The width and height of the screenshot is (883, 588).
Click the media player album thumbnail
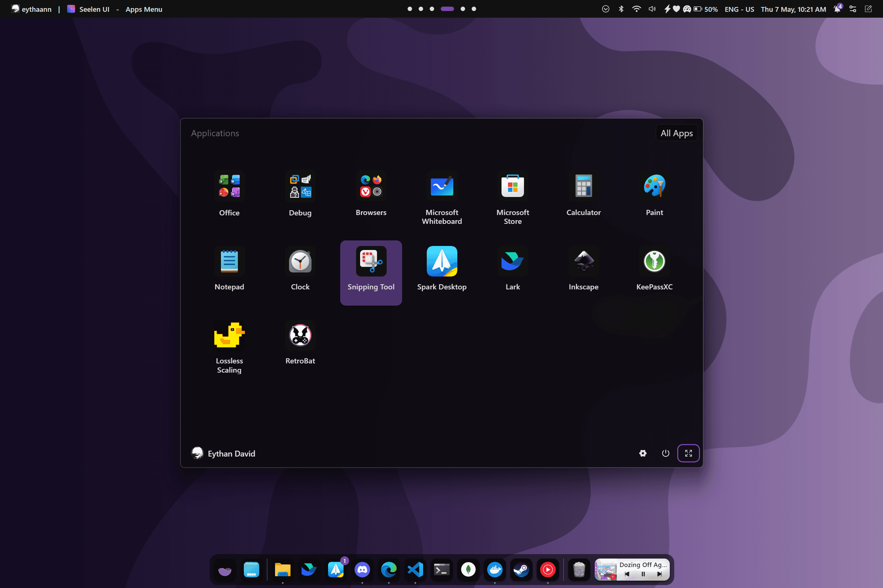[x=605, y=569]
